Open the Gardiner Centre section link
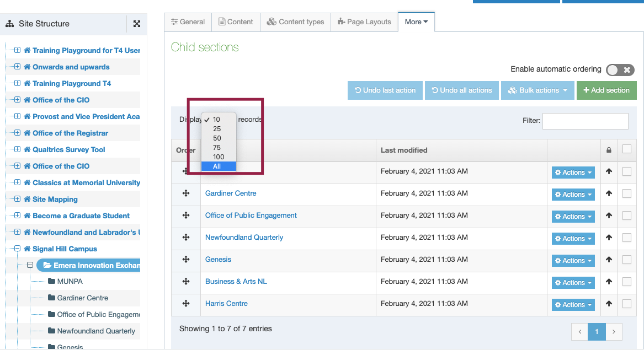The image size is (644, 350). pyautogui.click(x=231, y=193)
